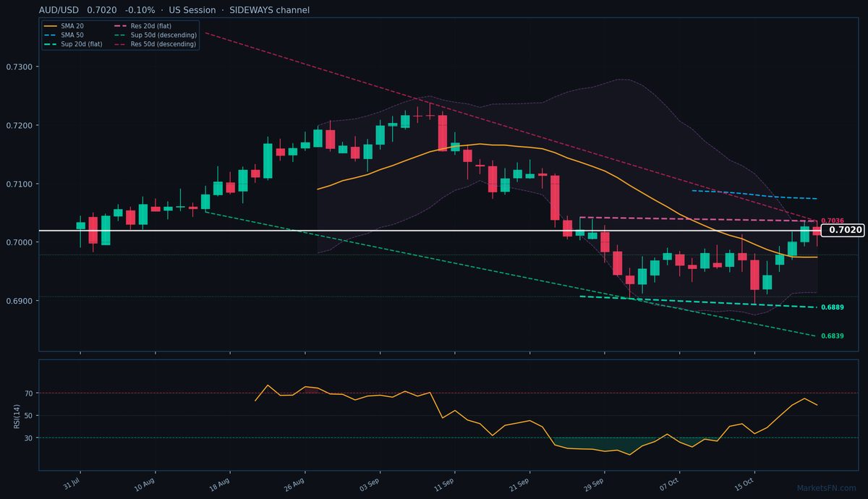Viewport: 868px width, 499px height.
Task: Click the 26 Aug date label
Action: coord(295,483)
